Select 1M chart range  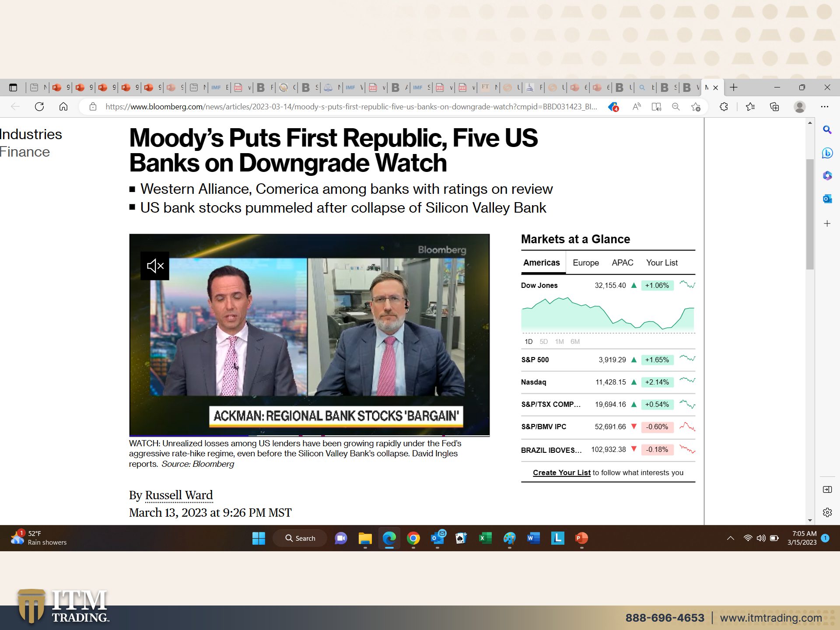tap(559, 342)
